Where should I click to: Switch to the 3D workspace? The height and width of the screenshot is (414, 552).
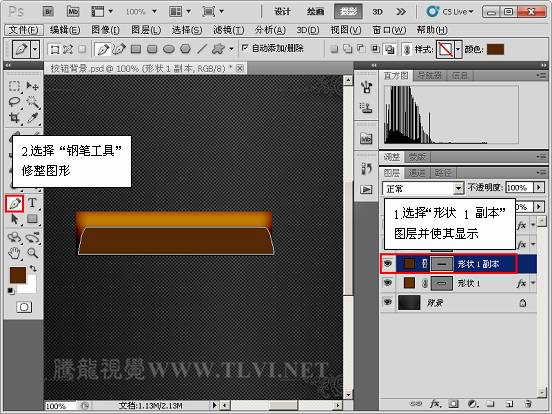[377, 12]
